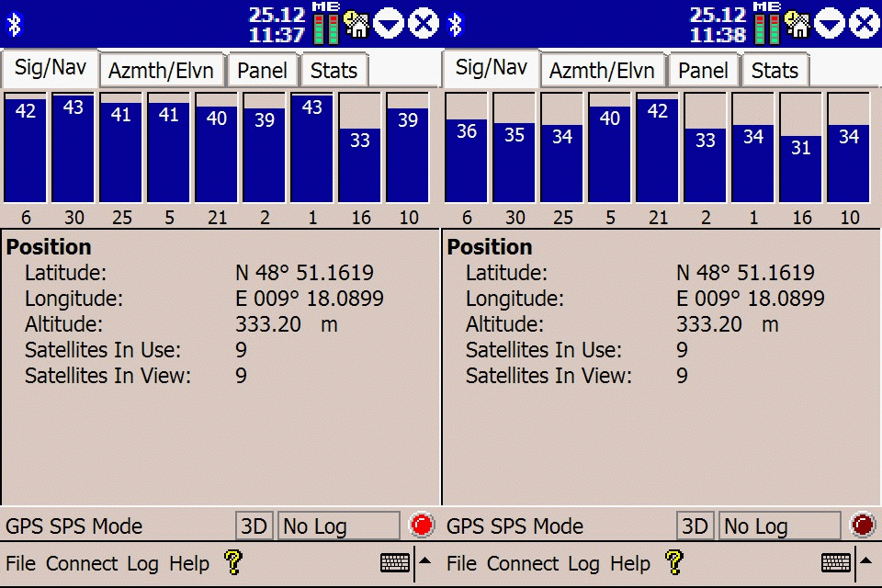The image size is (882, 588).
Task: Toggle the dark red log indicator on right
Action: pos(862,526)
